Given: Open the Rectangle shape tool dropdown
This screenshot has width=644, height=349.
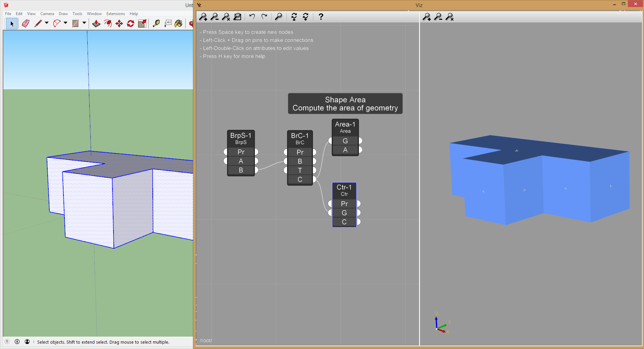Looking at the screenshot, I should click(84, 23).
